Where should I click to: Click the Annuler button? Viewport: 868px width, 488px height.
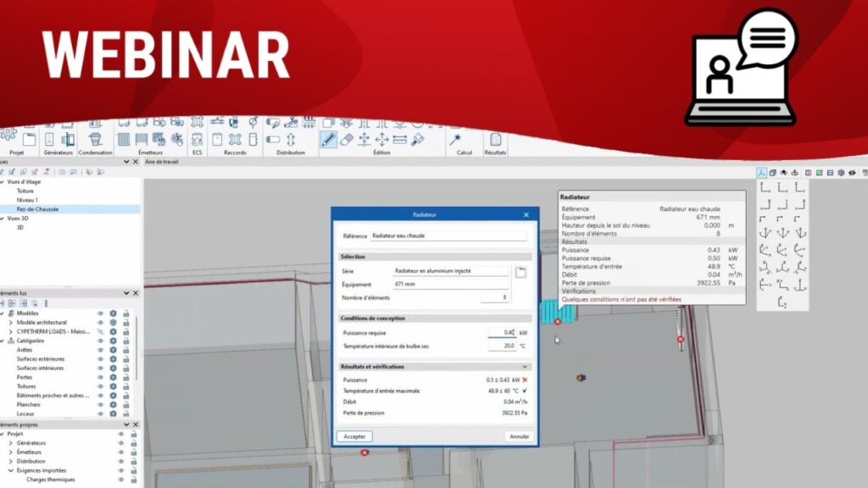[519, 436]
